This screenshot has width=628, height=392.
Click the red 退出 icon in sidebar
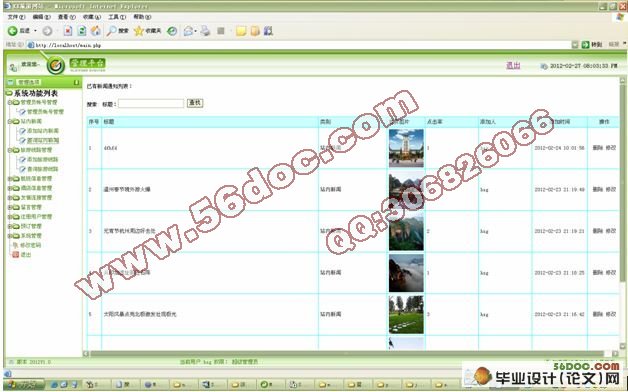tap(16, 254)
